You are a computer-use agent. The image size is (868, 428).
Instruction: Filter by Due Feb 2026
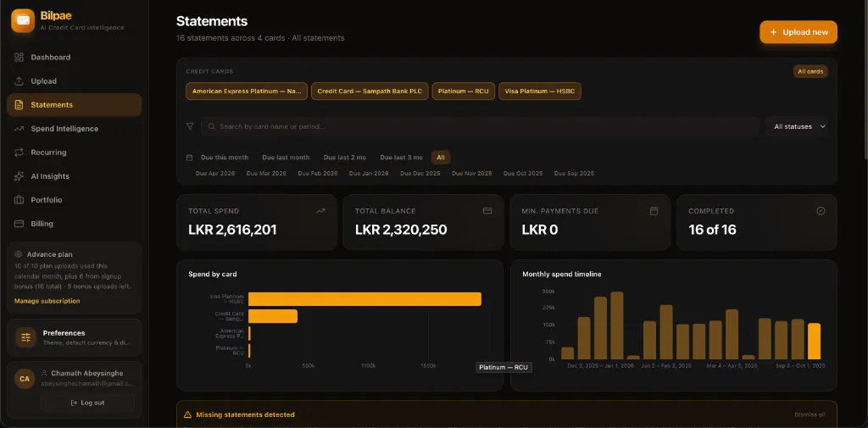pos(318,174)
